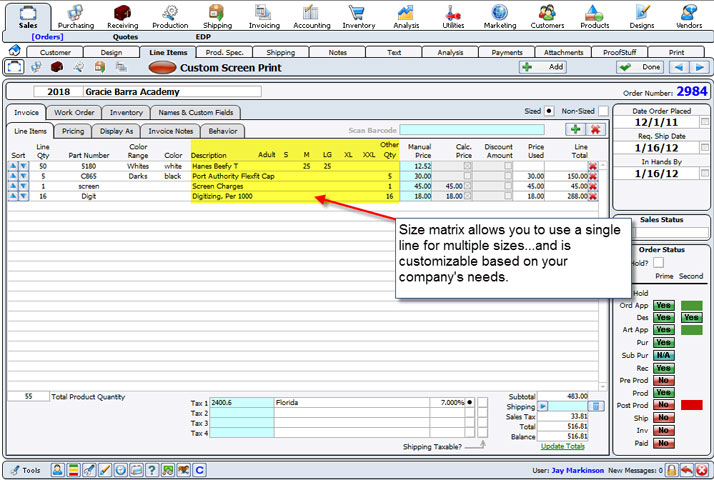
Task: Open the Production module icon
Action: click(170, 17)
